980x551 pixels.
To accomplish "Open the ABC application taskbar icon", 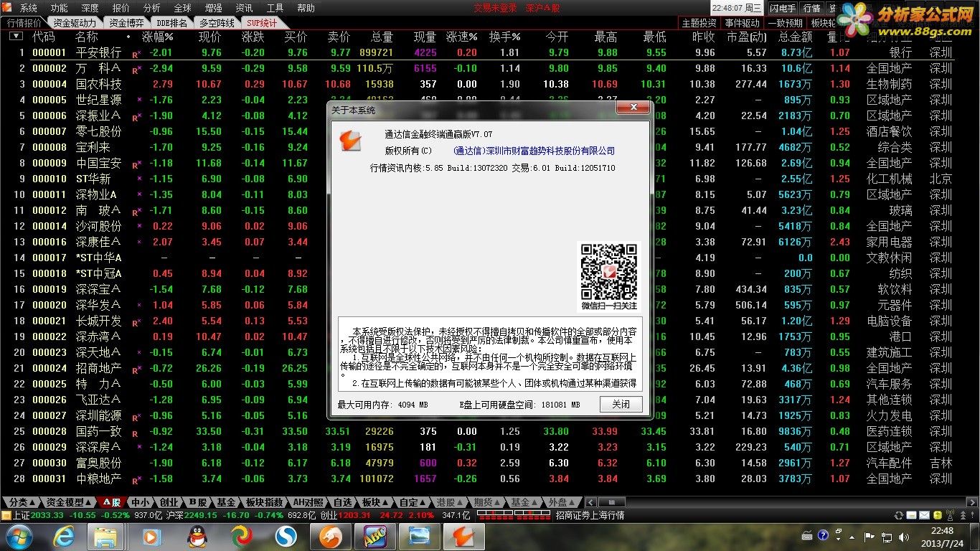I will [x=375, y=537].
